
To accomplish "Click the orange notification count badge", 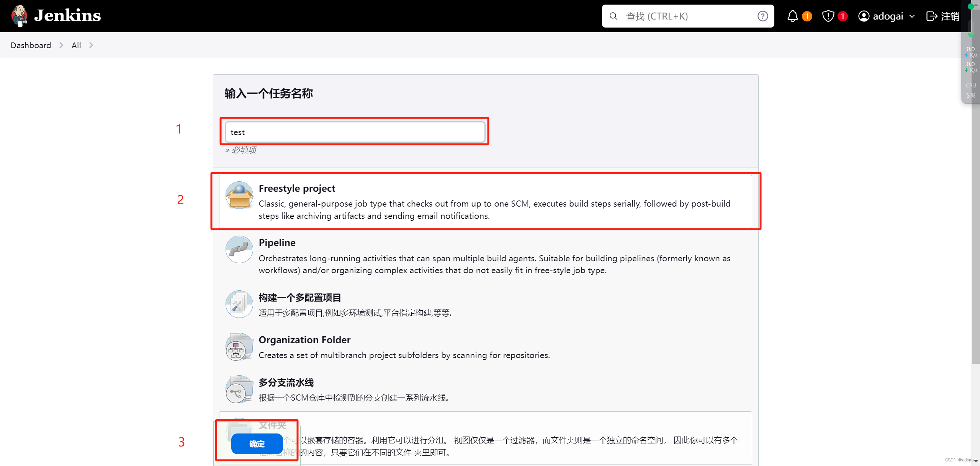I will click(x=807, y=16).
